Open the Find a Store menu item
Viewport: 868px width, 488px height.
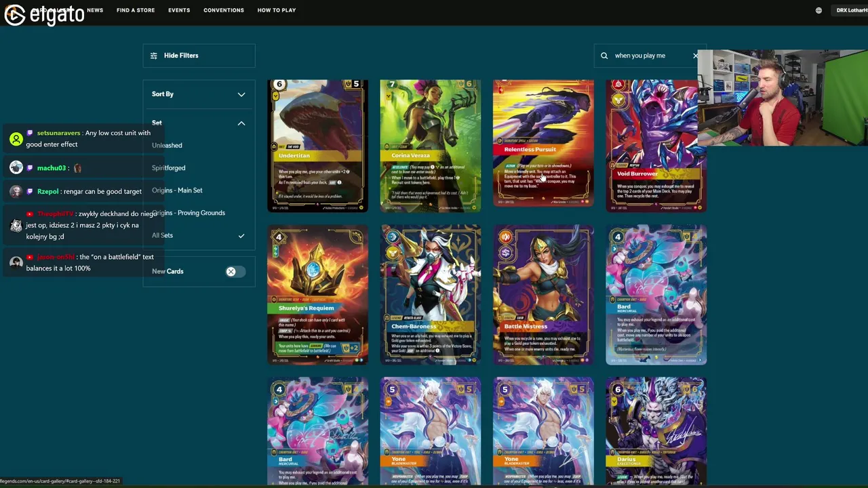click(136, 10)
